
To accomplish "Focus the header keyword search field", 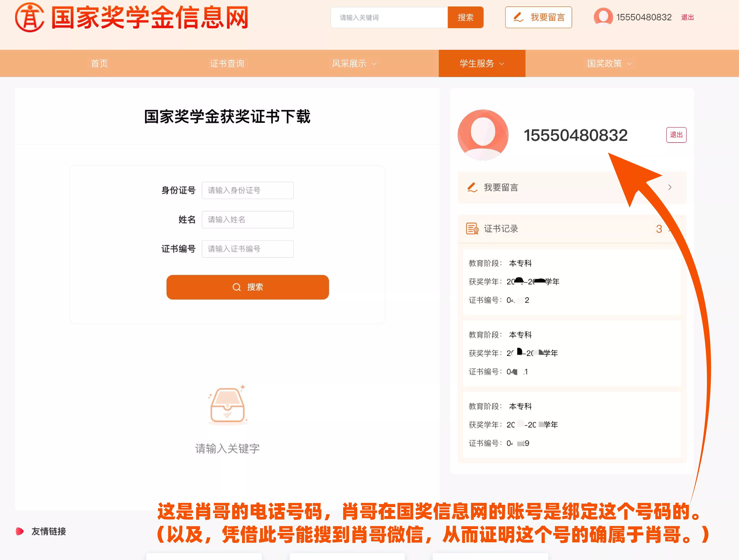I will click(389, 17).
